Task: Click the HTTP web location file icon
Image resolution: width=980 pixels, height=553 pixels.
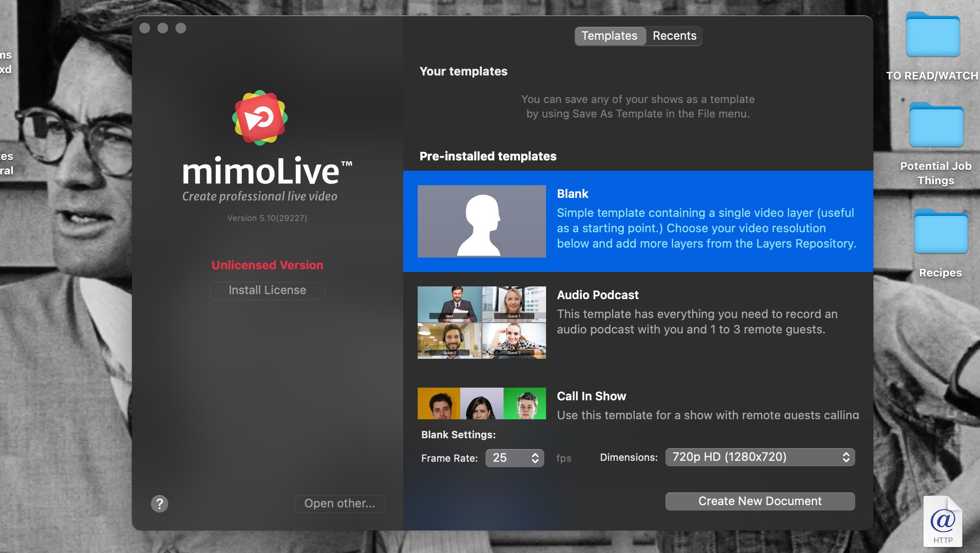Action: (942, 521)
